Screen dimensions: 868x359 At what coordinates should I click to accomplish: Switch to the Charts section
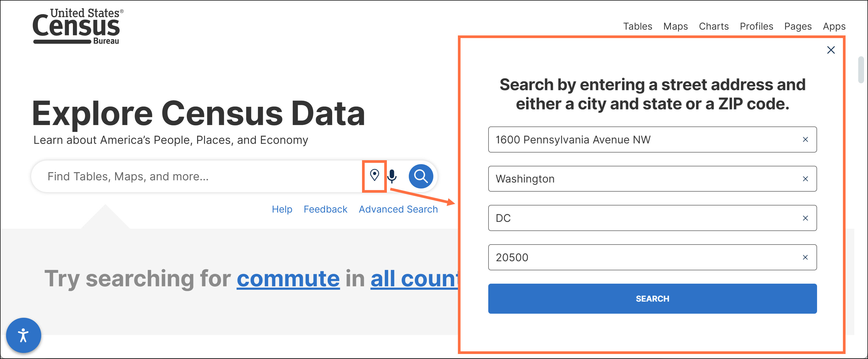(714, 26)
